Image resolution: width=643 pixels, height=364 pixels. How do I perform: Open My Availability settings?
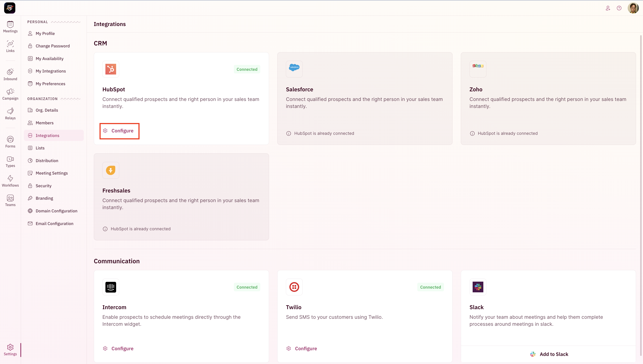pos(50,59)
